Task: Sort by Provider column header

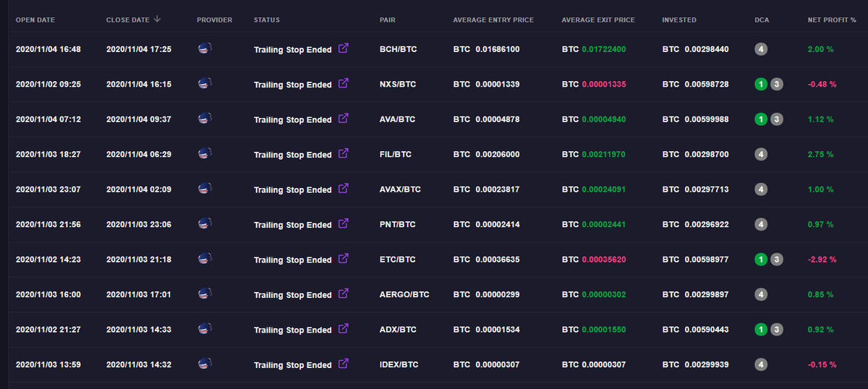Action: click(x=215, y=20)
